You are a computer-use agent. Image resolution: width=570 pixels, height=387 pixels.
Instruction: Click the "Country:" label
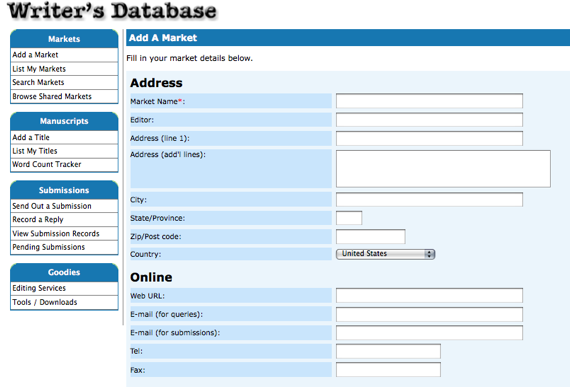[145, 254]
